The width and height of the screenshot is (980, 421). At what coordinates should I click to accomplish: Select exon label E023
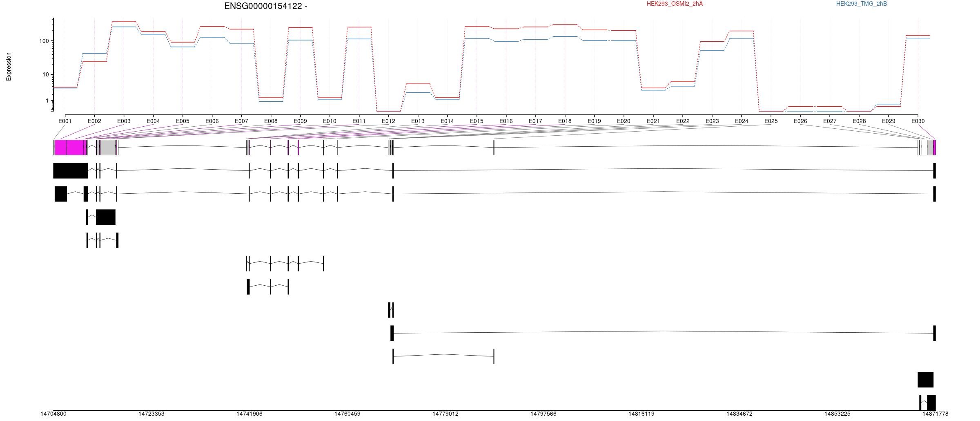click(712, 121)
